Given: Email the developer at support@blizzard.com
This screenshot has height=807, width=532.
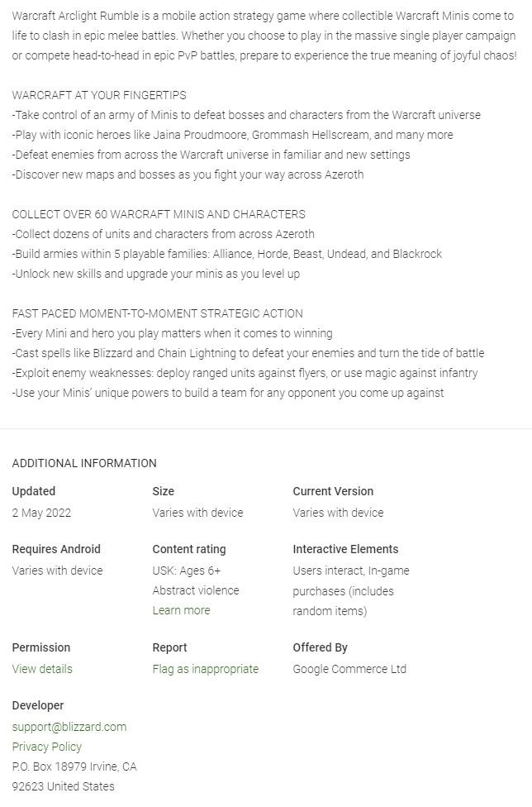Looking at the screenshot, I should [x=69, y=727].
